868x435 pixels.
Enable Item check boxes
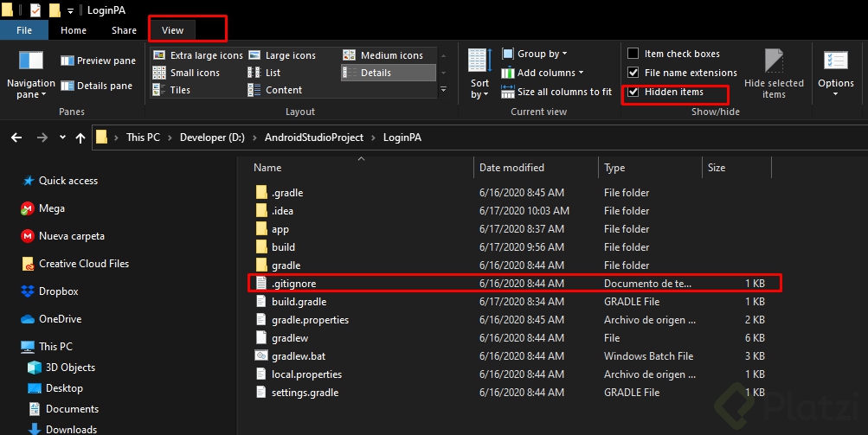pyautogui.click(x=633, y=54)
